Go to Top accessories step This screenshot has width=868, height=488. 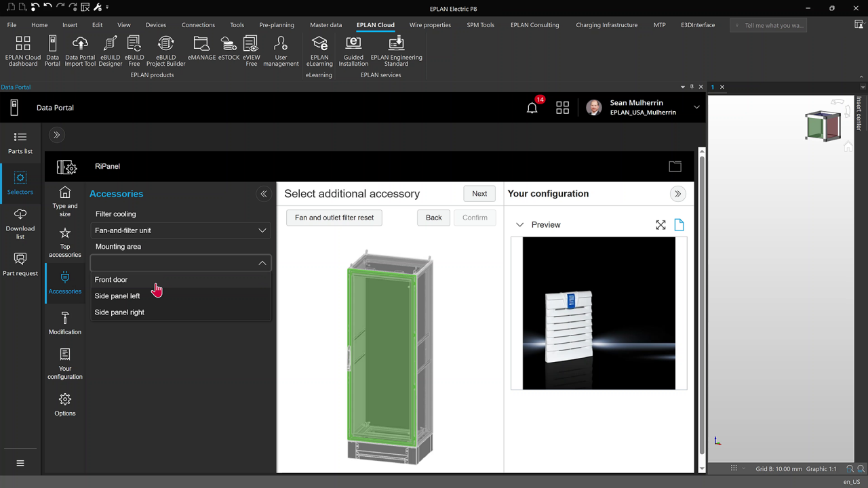coord(65,243)
